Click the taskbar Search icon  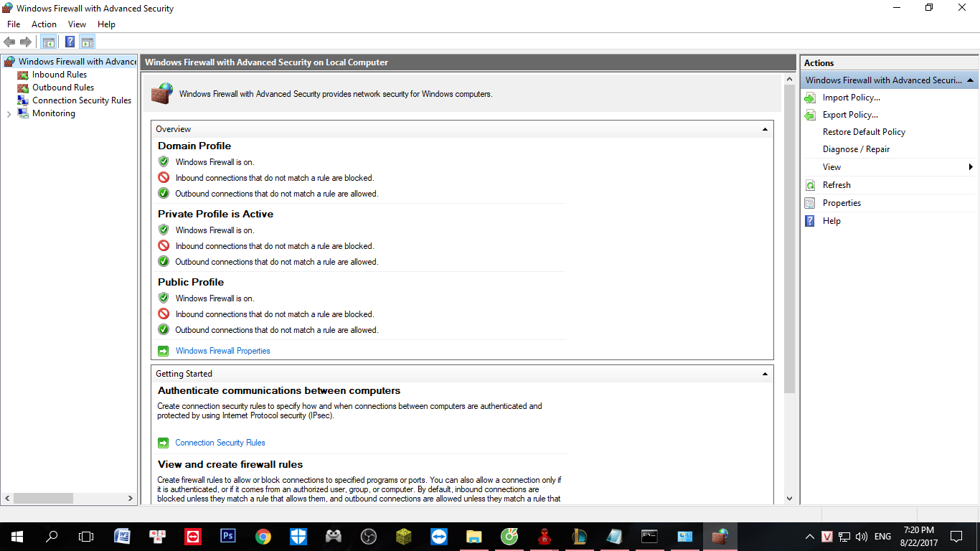[52, 536]
